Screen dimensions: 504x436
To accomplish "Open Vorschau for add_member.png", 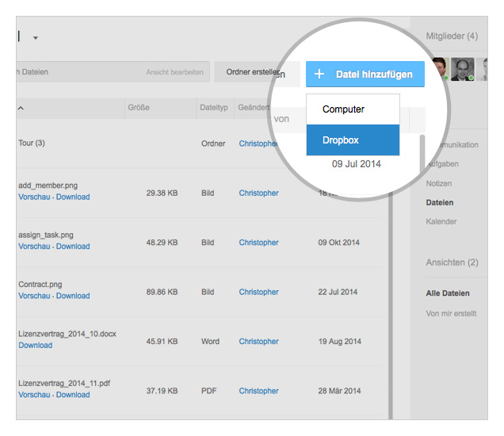I will click(x=34, y=197).
